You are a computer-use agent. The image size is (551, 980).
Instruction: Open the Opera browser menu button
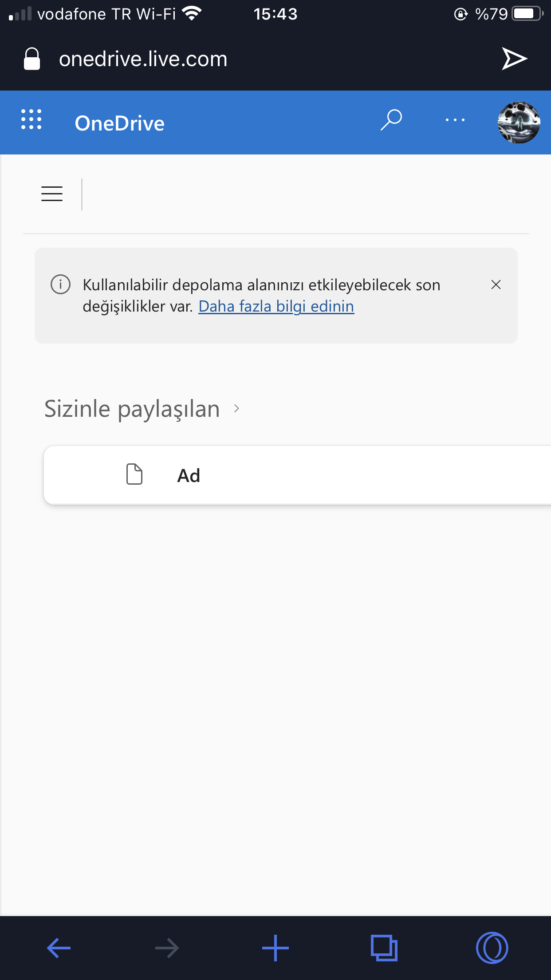click(x=492, y=948)
